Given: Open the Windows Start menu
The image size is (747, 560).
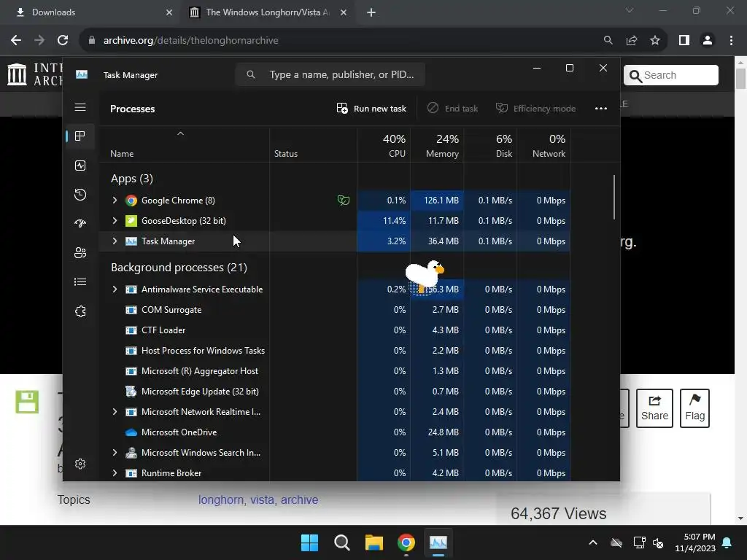Looking at the screenshot, I should pyautogui.click(x=309, y=542).
